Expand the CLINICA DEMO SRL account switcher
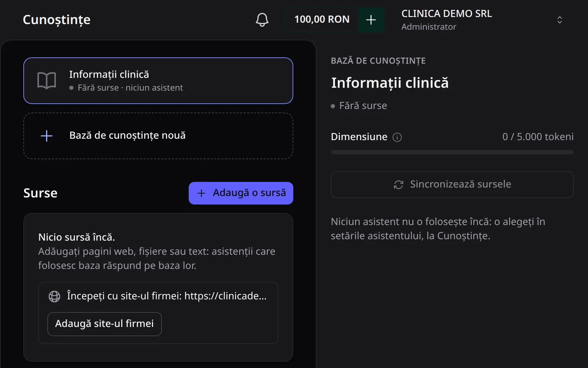Screen dimensions: 588x368 pyautogui.click(x=559, y=20)
